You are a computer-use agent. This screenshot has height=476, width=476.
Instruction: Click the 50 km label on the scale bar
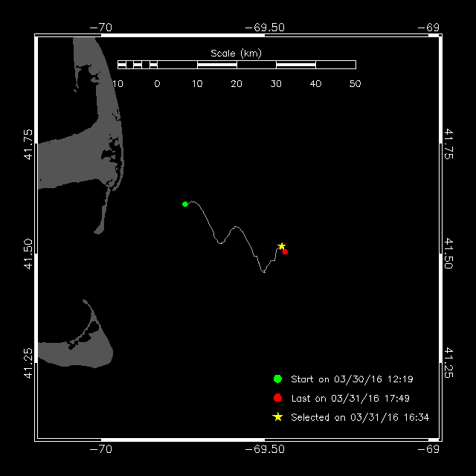[x=355, y=84]
